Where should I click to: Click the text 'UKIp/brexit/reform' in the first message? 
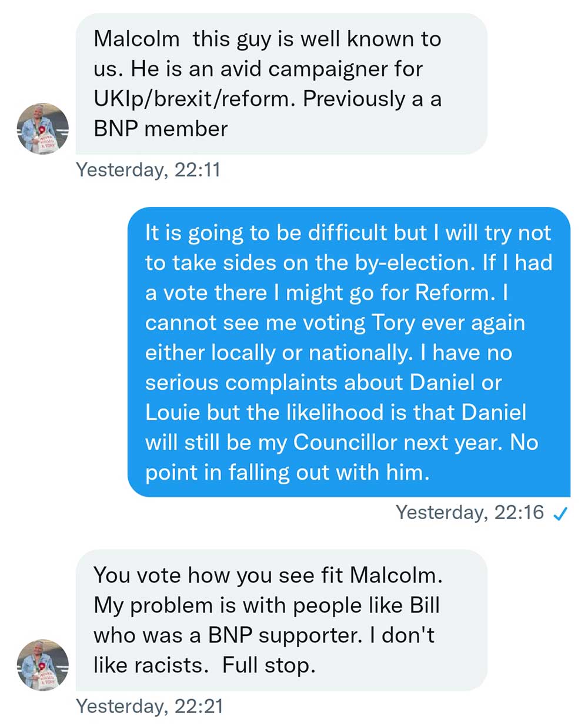point(192,99)
